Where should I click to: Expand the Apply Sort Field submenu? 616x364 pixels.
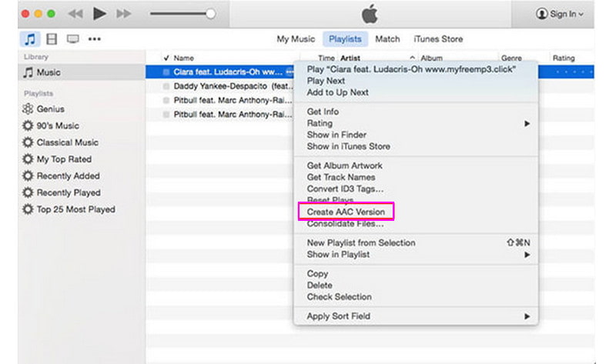527,316
